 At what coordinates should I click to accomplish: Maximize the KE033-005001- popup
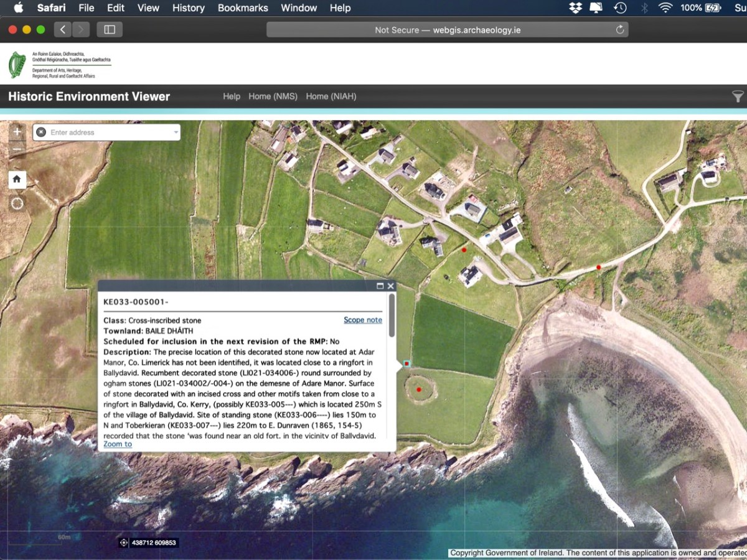(380, 286)
